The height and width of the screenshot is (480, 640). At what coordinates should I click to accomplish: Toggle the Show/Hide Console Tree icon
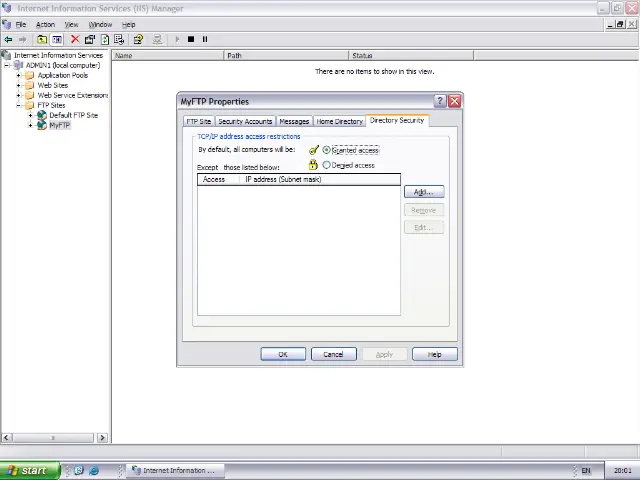coord(57,40)
